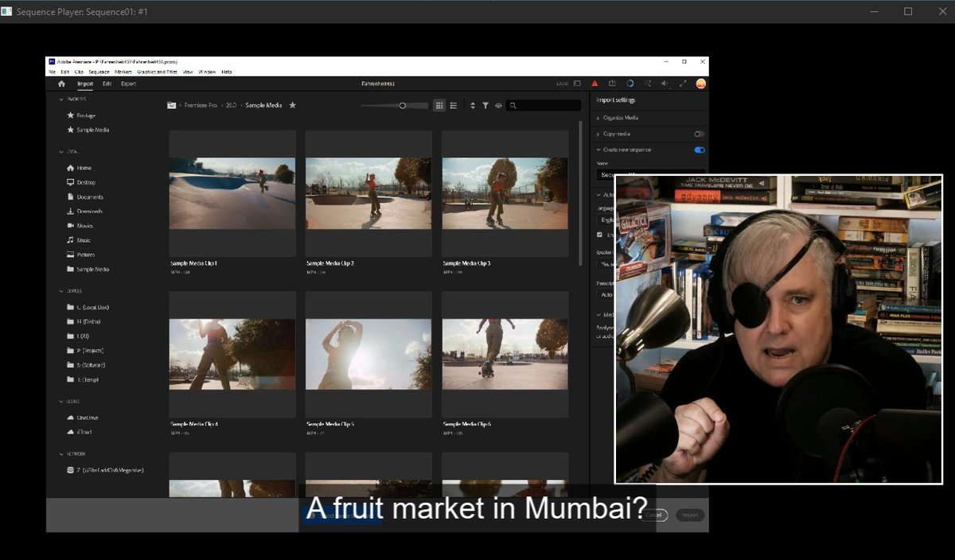Open S: (Software) drive
955x560 pixels.
pos(86,364)
